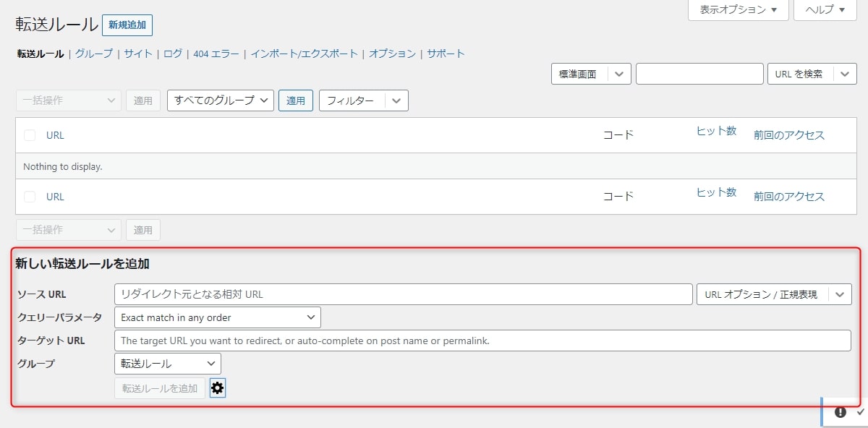Click the bottom 適用 button below the table
This screenshot has height=428, width=868.
pos(143,230)
